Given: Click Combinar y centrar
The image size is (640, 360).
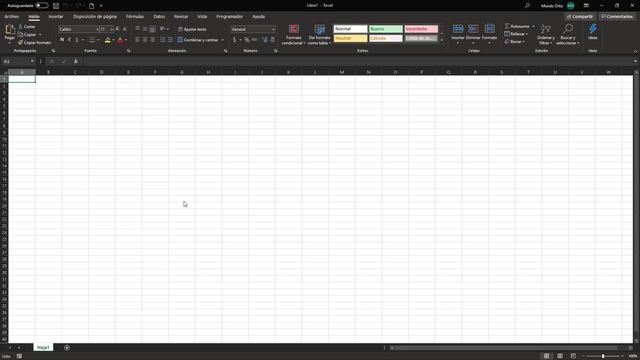Looking at the screenshot, I should coord(198,40).
